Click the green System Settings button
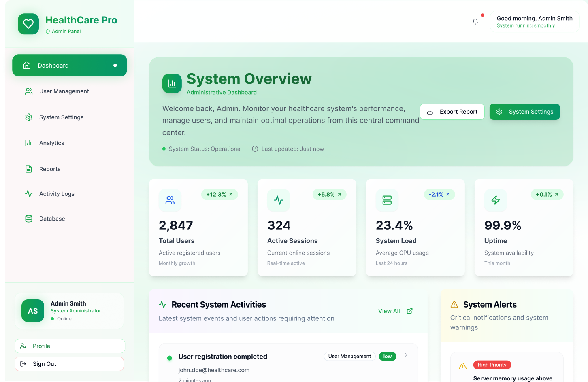The width and height of the screenshot is (588, 382). coord(524,112)
